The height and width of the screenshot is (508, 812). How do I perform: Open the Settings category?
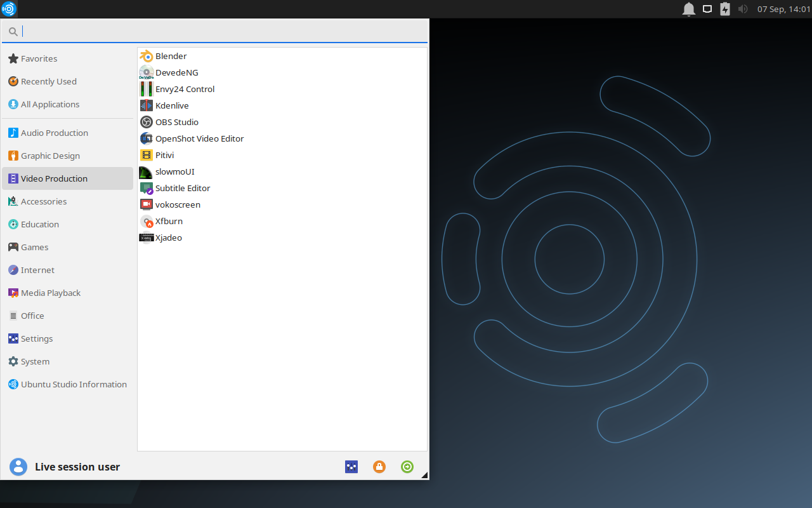pyautogui.click(x=68, y=338)
